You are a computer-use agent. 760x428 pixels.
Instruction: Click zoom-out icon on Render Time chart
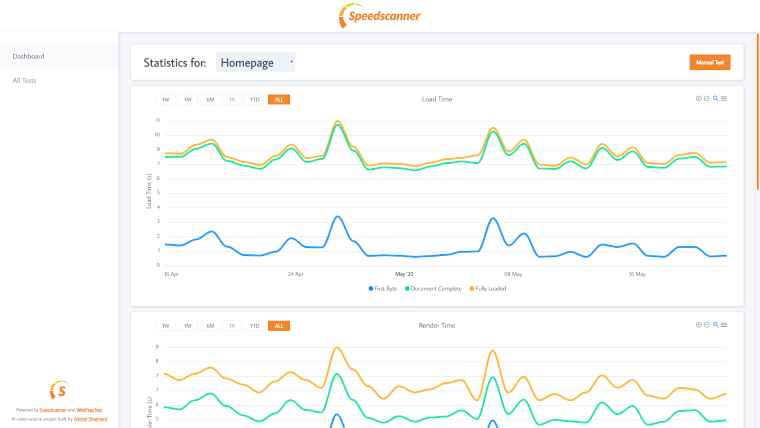707,325
